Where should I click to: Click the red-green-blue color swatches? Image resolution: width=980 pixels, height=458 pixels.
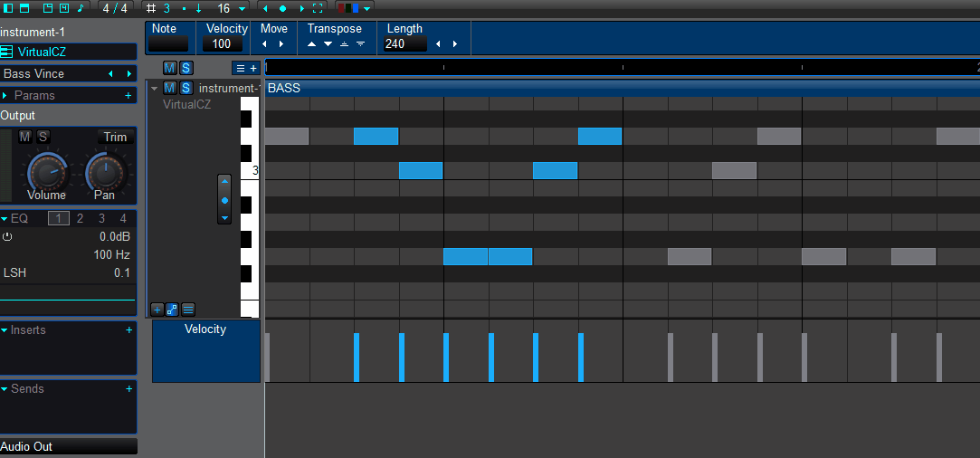click(347, 8)
